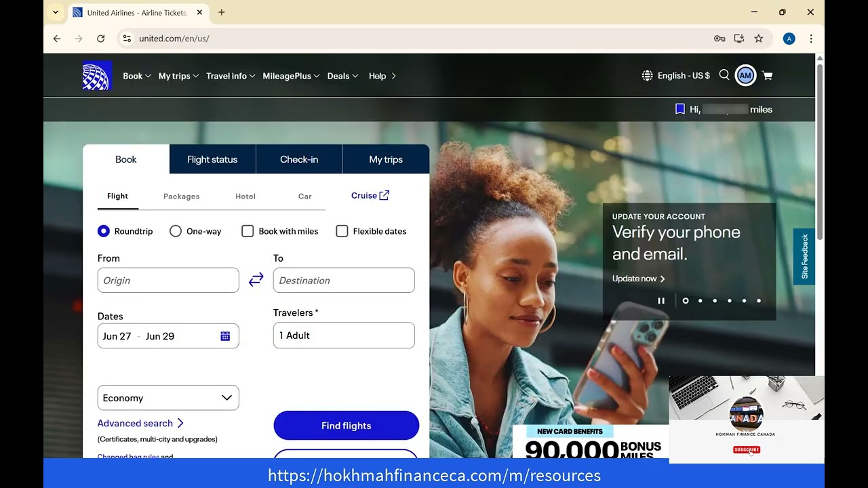The image size is (868, 488).
Task: Select the One-way radio button
Action: [x=176, y=231]
